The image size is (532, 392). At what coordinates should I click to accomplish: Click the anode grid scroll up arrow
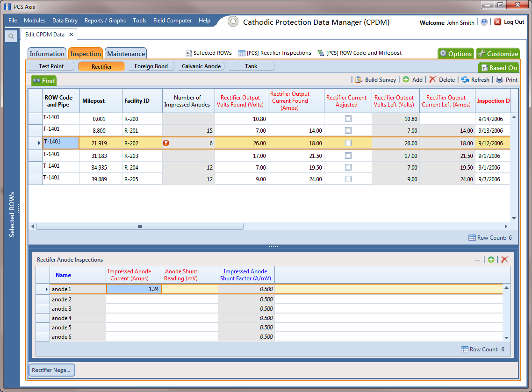click(x=507, y=288)
